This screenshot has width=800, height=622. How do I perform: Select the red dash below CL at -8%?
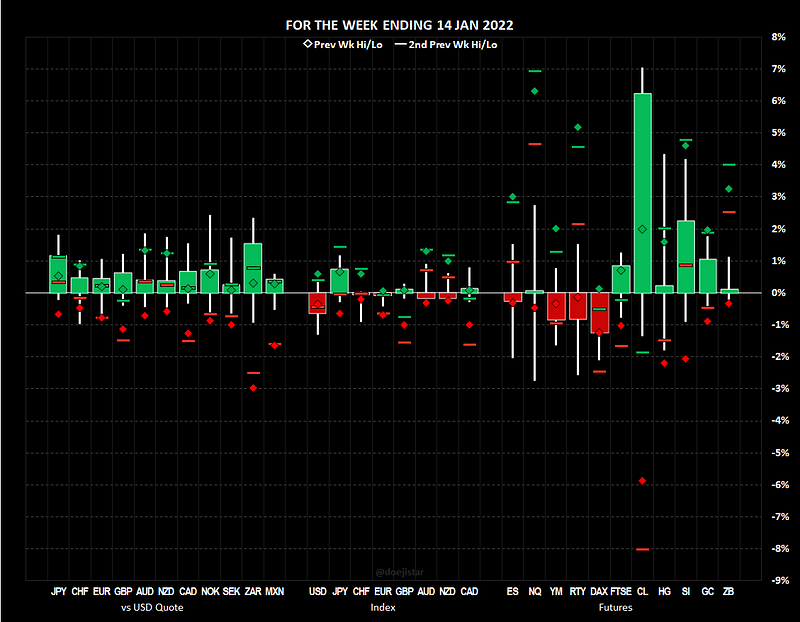pyautogui.click(x=642, y=549)
